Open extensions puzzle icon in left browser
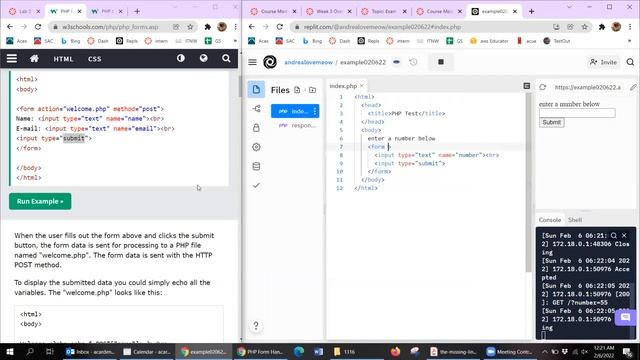Image resolution: width=640 pixels, height=360 pixels. point(208,27)
